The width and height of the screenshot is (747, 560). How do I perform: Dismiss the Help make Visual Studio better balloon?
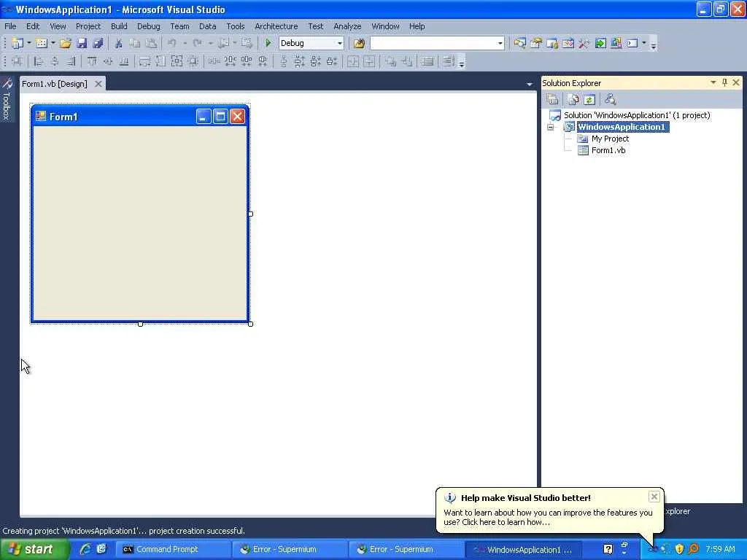pos(654,497)
